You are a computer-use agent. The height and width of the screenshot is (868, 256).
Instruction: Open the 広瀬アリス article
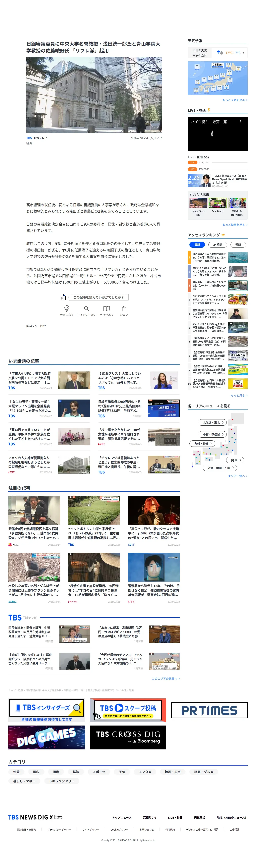pyautogui.click(x=139, y=380)
